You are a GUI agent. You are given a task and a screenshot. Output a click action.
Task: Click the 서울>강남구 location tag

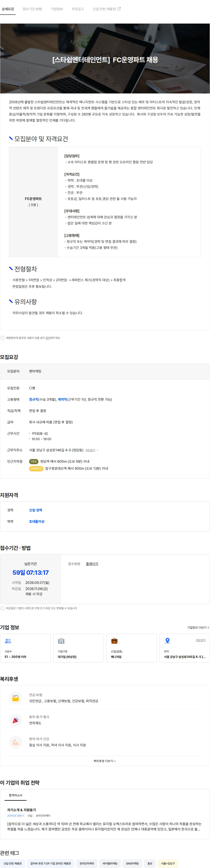(168, 864)
